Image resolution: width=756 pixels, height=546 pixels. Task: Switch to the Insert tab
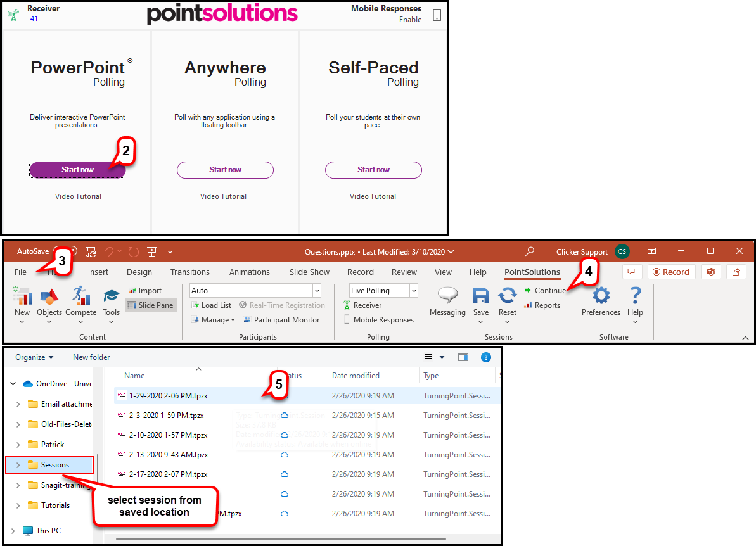pyautogui.click(x=98, y=272)
